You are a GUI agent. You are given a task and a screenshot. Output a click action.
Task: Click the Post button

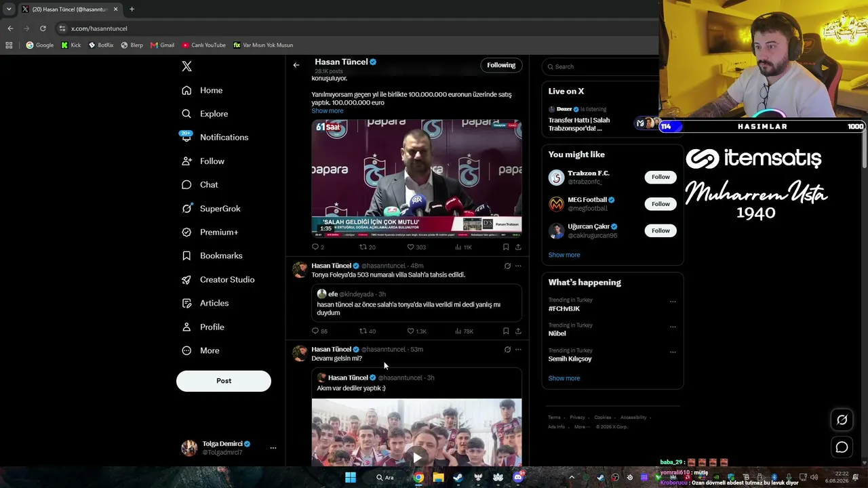click(x=224, y=381)
